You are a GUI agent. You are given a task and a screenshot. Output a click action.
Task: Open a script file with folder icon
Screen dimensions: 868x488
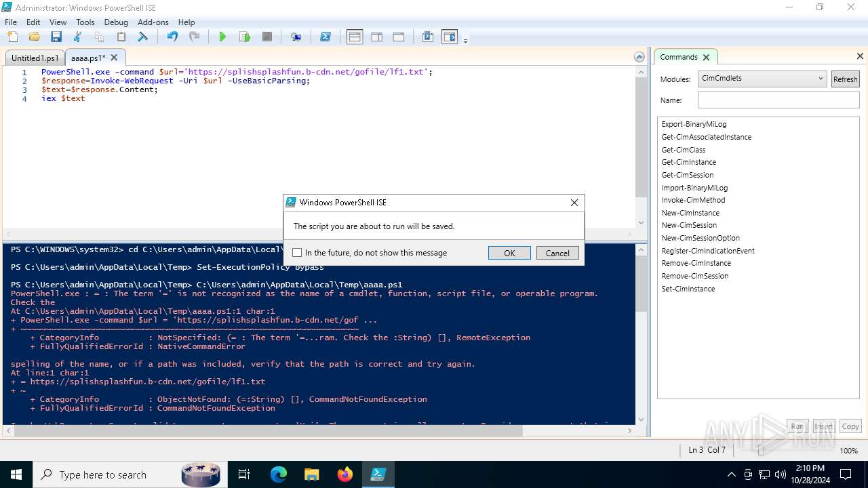coord(35,37)
